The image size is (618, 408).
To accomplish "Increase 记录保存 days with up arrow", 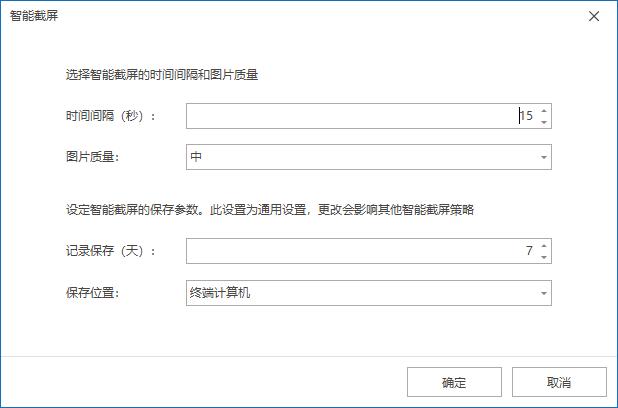I will tap(544, 245).
